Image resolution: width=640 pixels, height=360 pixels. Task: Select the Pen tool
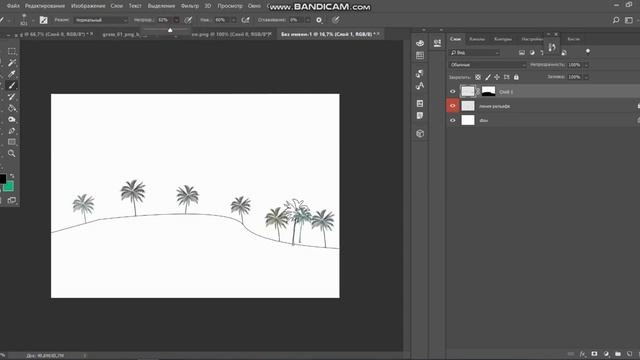pos(12,131)
